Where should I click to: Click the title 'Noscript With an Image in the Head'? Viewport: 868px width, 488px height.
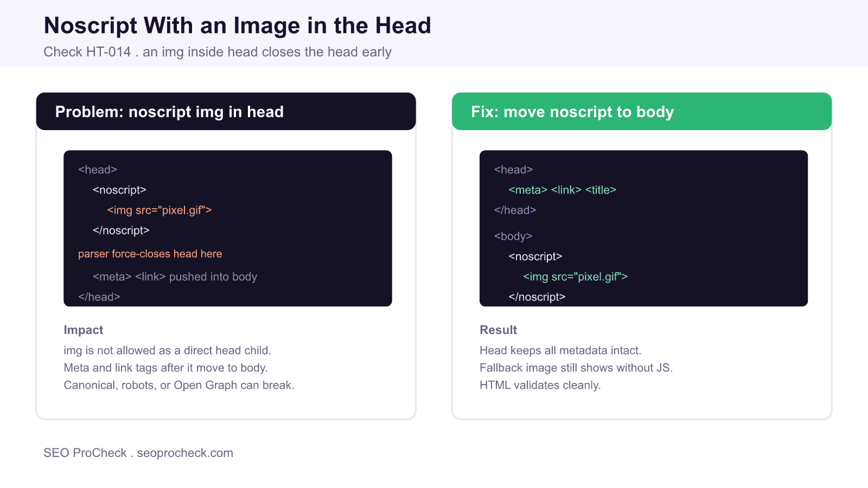point(237,25)
